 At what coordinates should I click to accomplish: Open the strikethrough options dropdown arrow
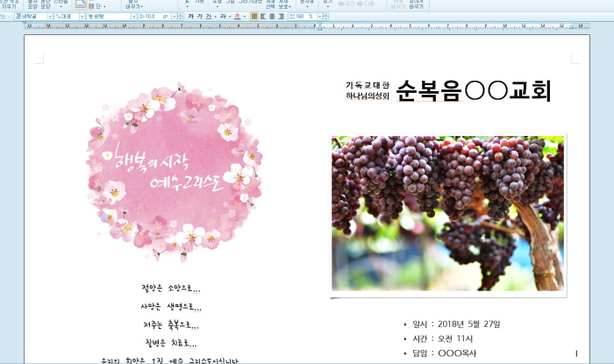pyautogui.click(x=230, y=17)
